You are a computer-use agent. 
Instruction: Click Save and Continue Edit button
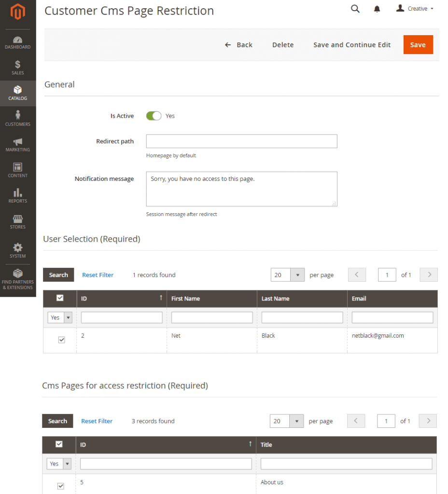tap(352, 45)
